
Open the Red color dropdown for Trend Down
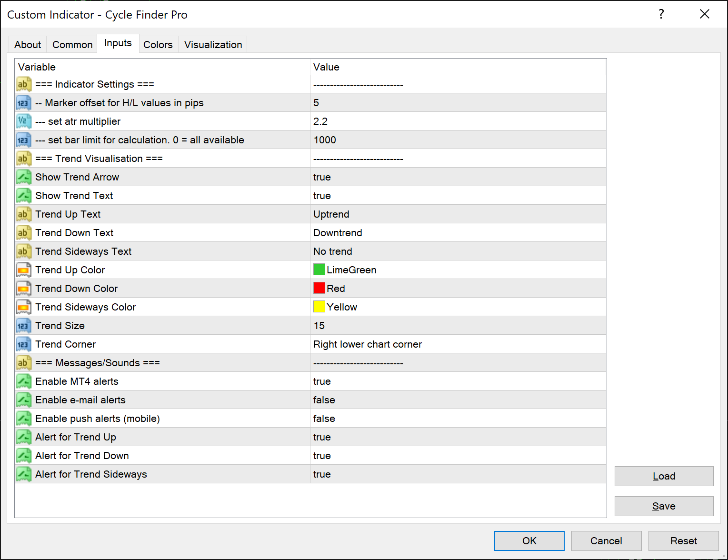[x=458, y=289]
